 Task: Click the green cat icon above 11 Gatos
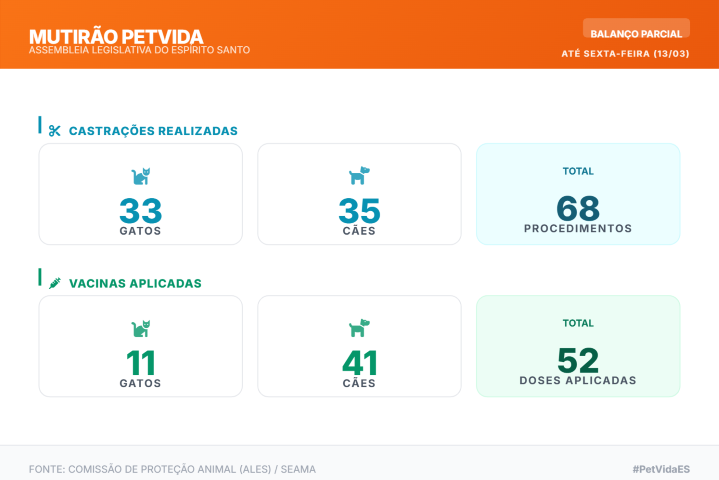coord(140,328)
